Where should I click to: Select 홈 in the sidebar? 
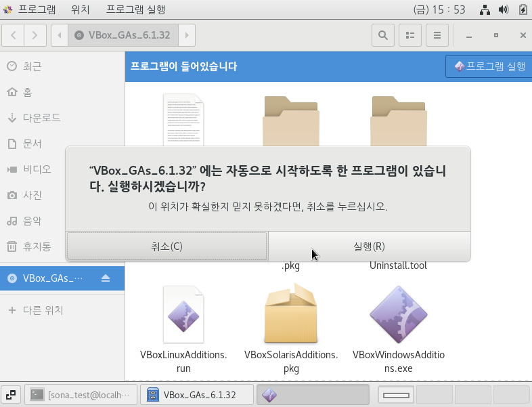click(62, 92)
